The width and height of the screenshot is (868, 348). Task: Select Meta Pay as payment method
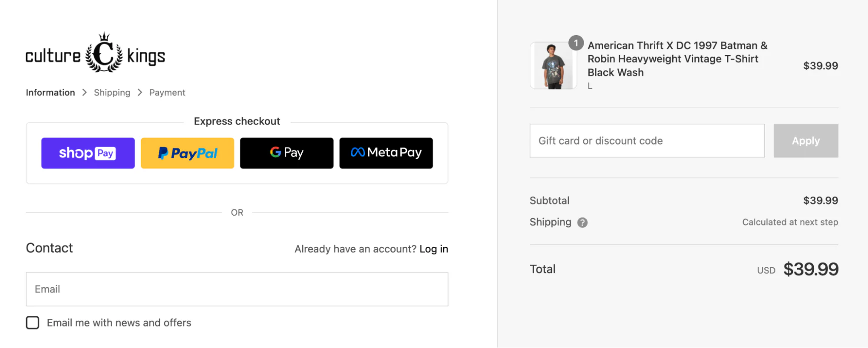(386, 153)
